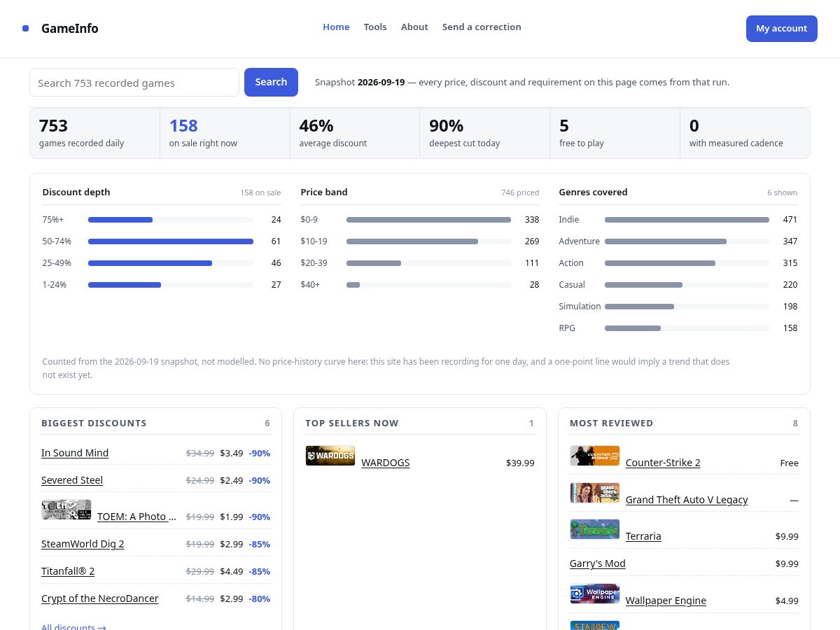
Task: Open the About nav item
Action: 414,27
